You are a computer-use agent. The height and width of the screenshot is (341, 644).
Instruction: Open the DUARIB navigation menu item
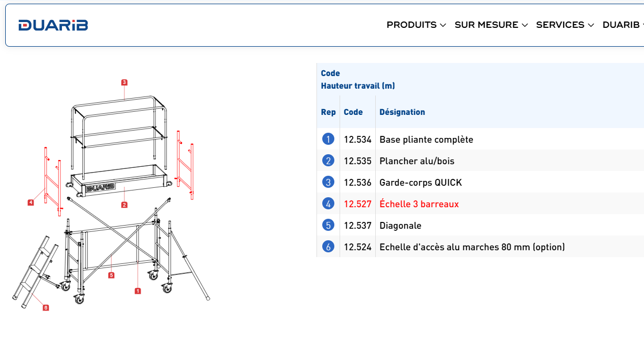(x=621, y=25)
